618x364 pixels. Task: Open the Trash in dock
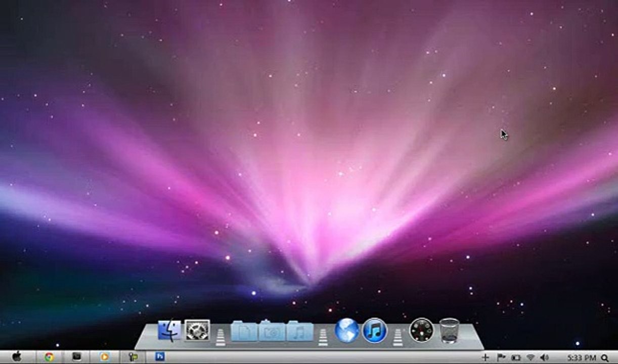tap(449, 331)
